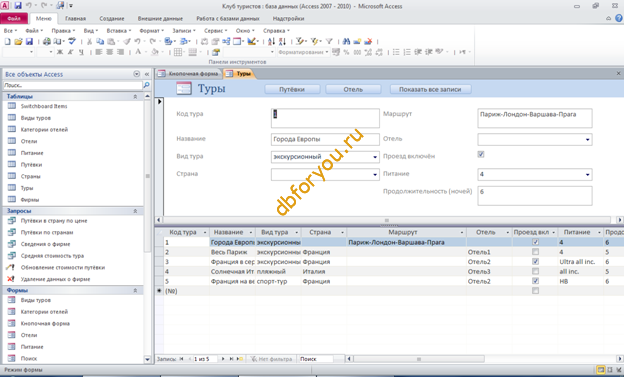Click the Путёвки button

pos(292,90)
